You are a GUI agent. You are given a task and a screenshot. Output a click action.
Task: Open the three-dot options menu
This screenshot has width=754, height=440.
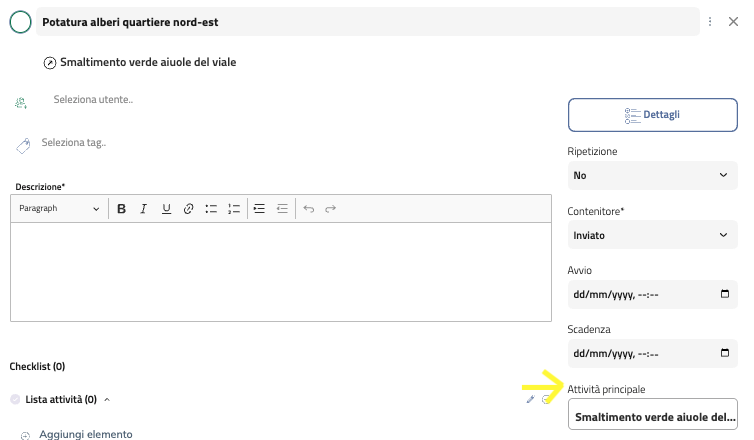coord(710,22)
